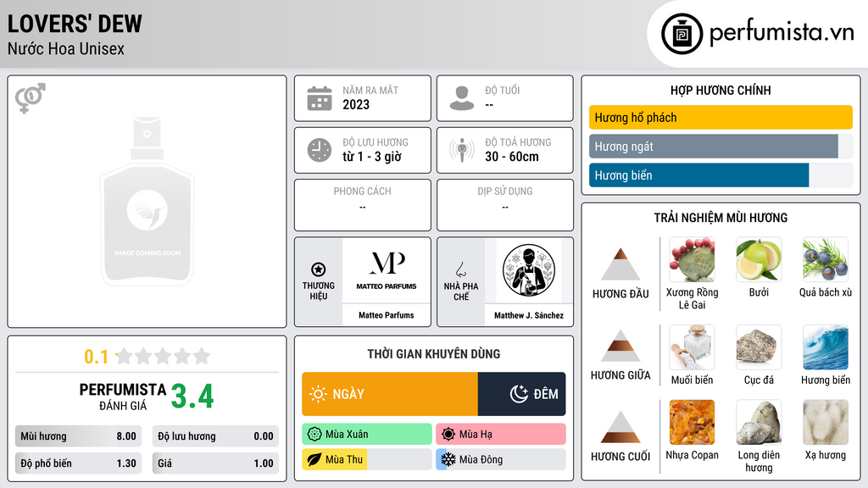Click the Matthew J. Sánchez name label
This screenshot has width=868, height=488.
529,315
